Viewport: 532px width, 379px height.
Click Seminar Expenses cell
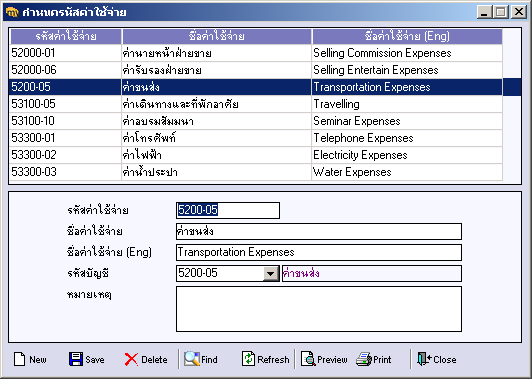pyautogui.click(x=407, y=121)
